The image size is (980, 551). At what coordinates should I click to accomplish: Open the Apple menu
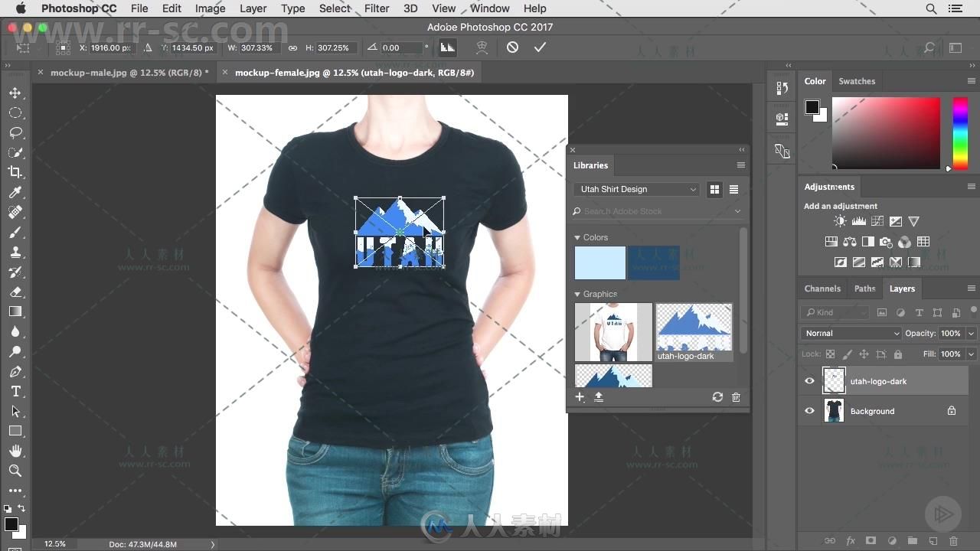pos(21,8)
